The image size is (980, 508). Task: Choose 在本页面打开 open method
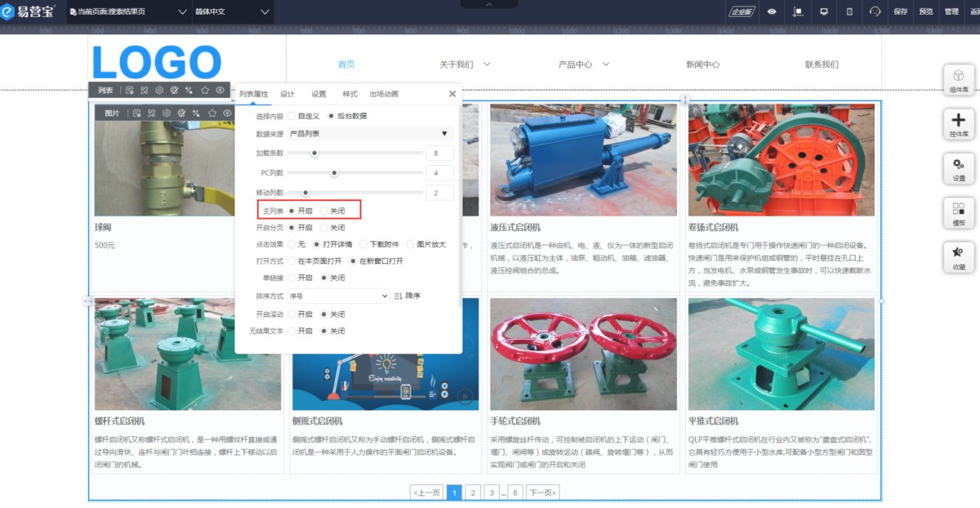(292, 261)
